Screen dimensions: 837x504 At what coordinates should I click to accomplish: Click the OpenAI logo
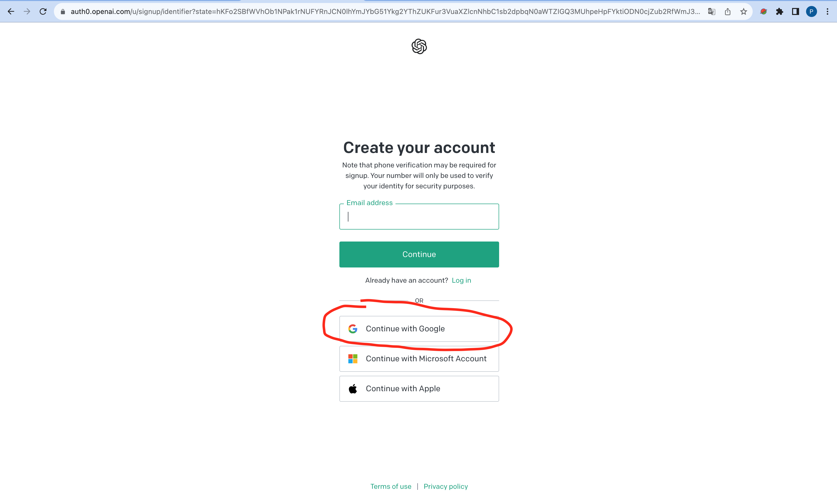point(419,46)
